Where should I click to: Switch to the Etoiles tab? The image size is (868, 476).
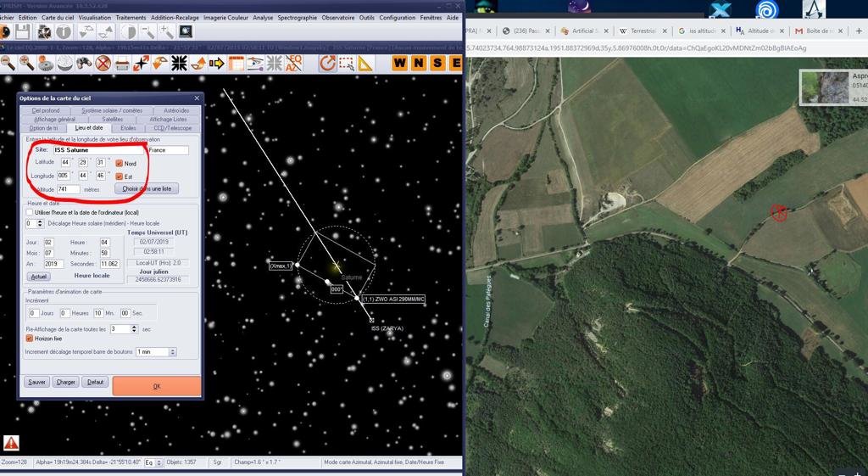[128, 128]
